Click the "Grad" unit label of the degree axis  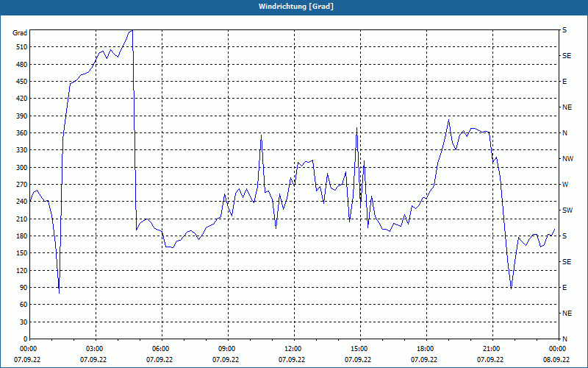point(20,33)
